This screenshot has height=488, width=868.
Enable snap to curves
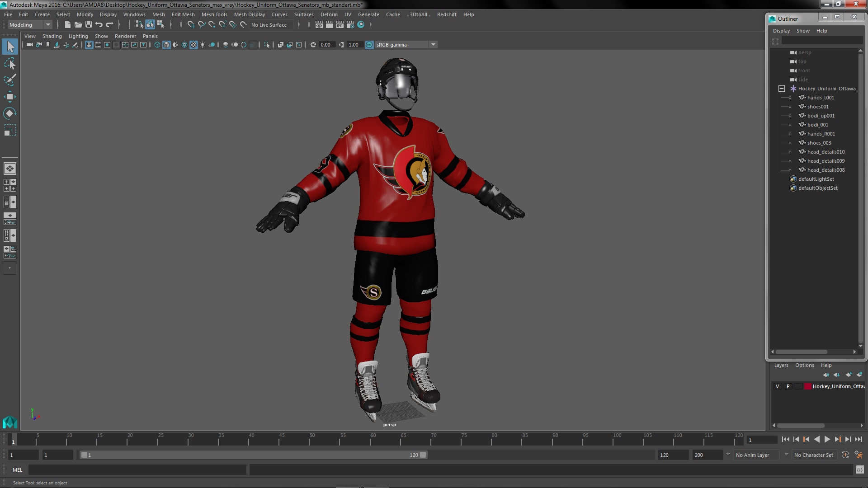point(202,25)
